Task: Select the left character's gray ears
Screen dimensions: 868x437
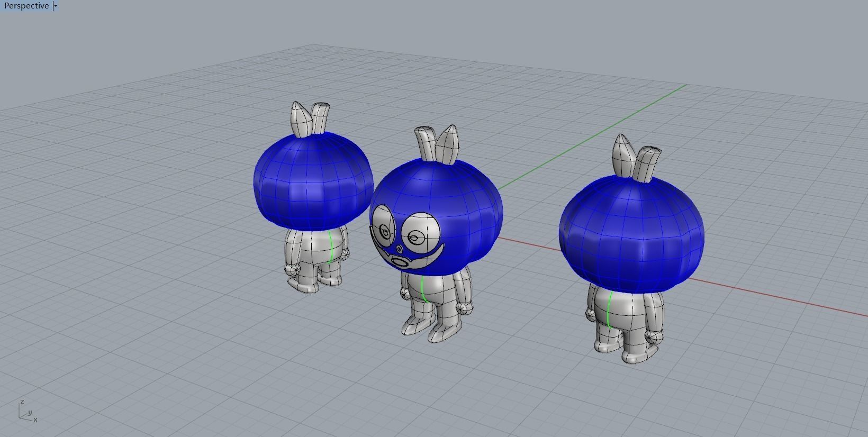Action: tap(310, 120)
